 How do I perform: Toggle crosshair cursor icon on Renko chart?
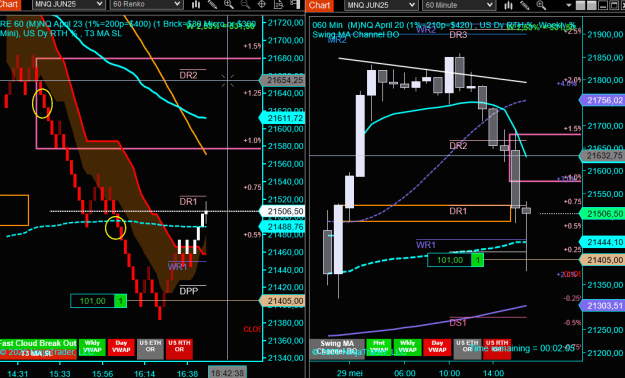coord(262,5)
